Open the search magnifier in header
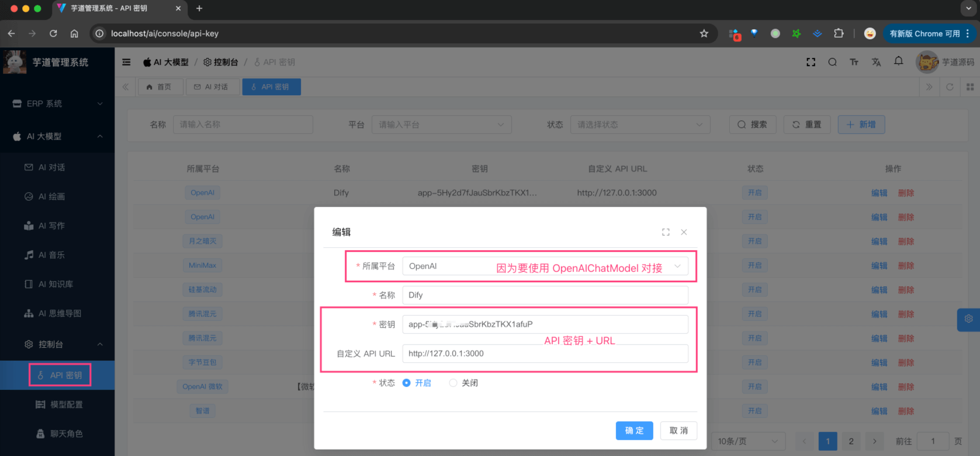This screenshot has height=456, width=980. (x=832, y=62)
